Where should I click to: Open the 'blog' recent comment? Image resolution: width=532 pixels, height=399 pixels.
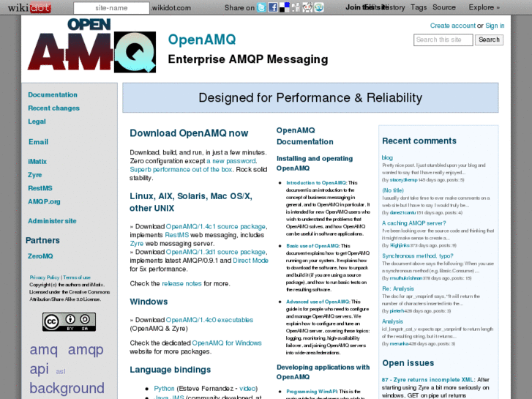[387, 157]
